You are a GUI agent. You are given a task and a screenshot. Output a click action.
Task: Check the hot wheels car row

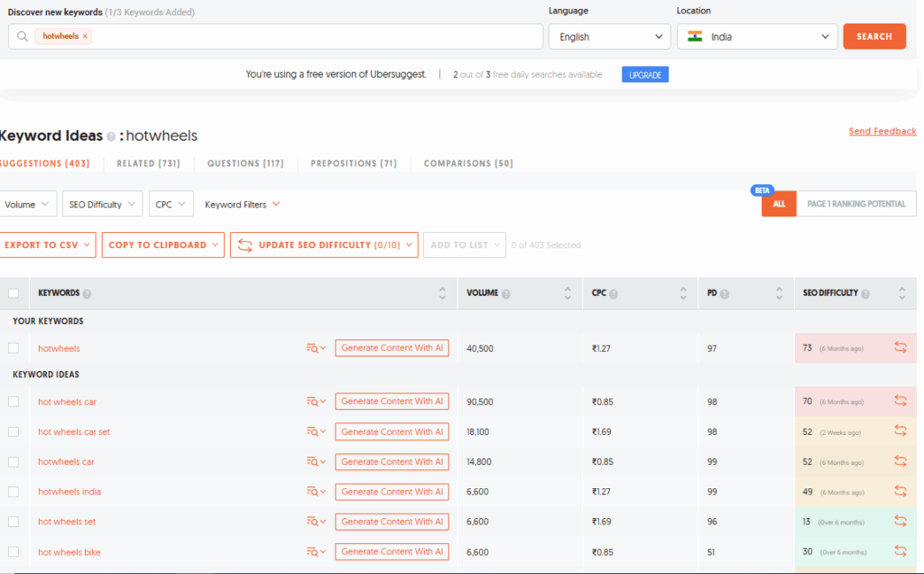point(14,402)
